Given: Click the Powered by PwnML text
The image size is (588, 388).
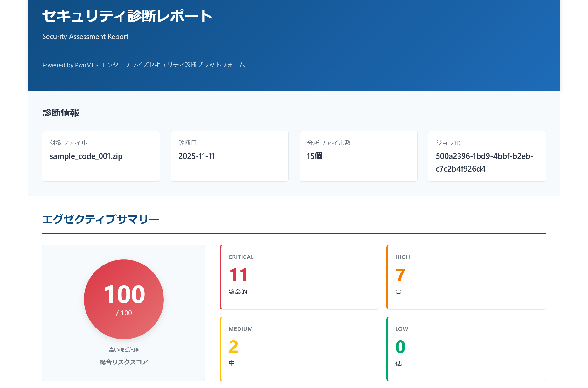Looking at the screenshot, I should (144, 65).
